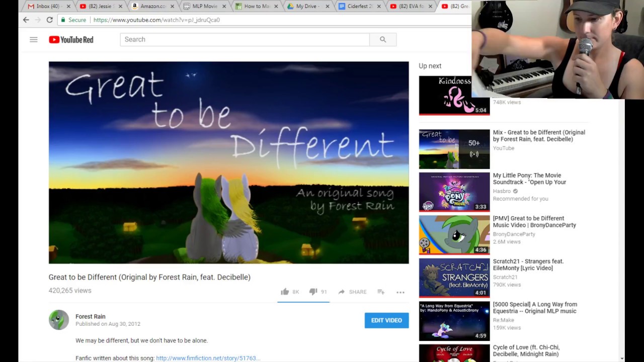Open Scratch21 Strangers video thumbnail
Image resolution: width=644 pixels, height=362 pixels.
[x=454, y=278]
